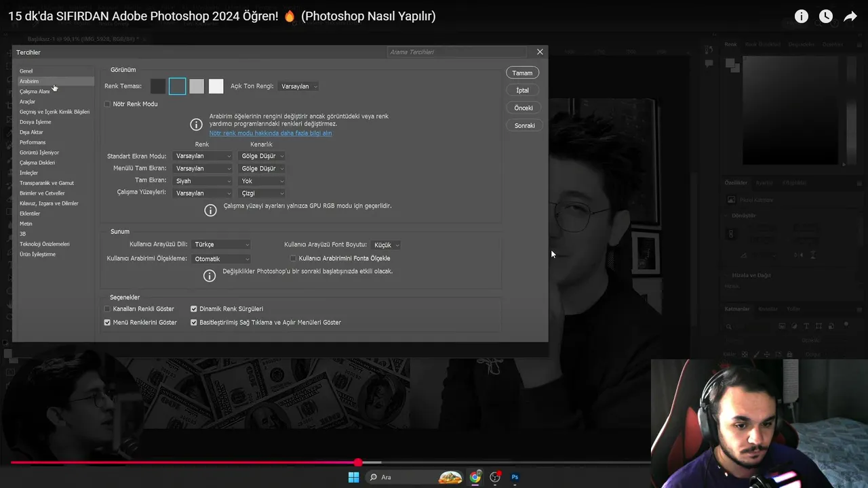
Task: Click the Photoshop taskbar icon
Action: click(x=515, y=477)
